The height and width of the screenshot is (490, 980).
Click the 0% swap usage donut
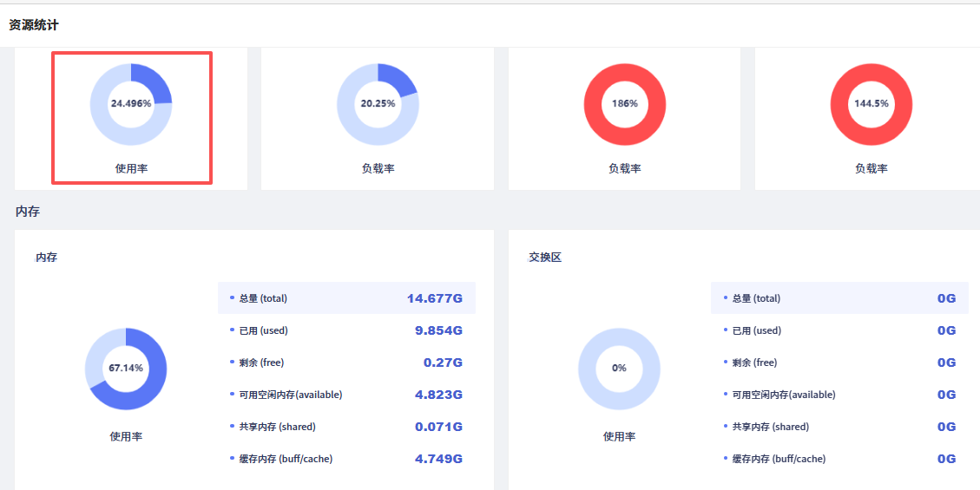point(619,369)
